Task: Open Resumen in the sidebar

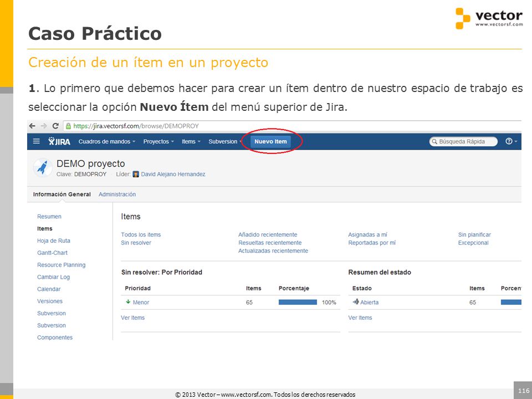Action: 49,217
